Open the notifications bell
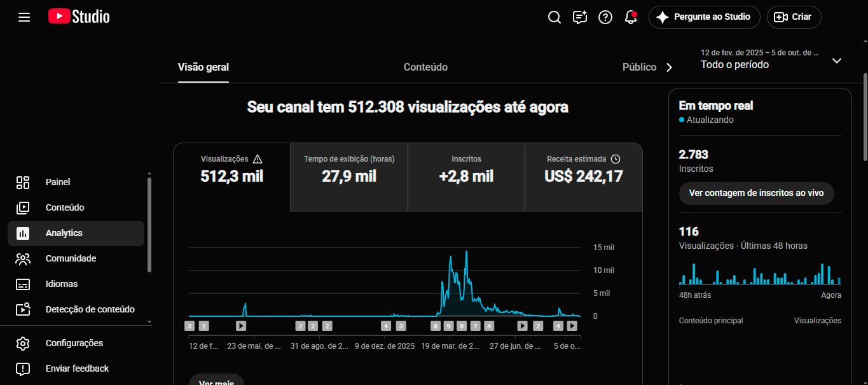 click(631, 17)
